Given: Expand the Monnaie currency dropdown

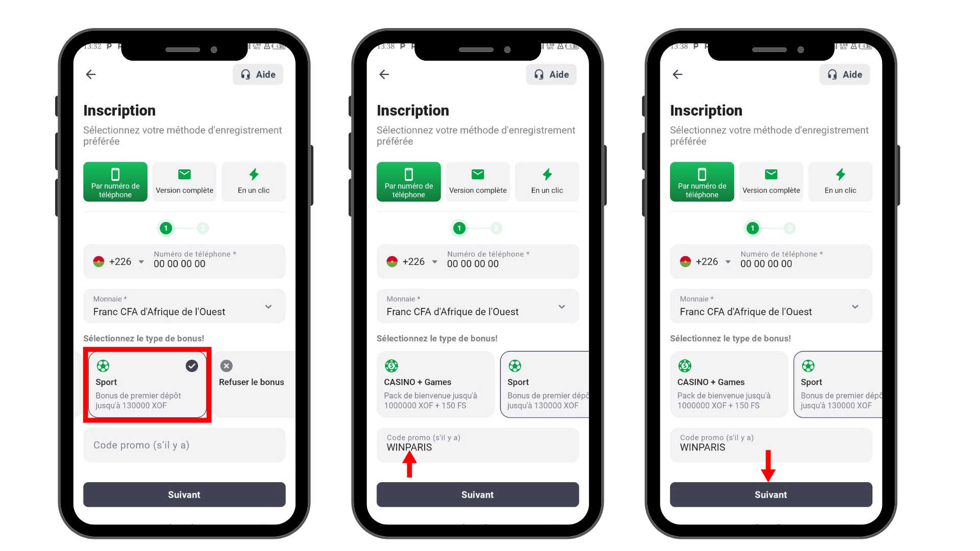Looking at the screenshot, I should [x=269, y=306].
